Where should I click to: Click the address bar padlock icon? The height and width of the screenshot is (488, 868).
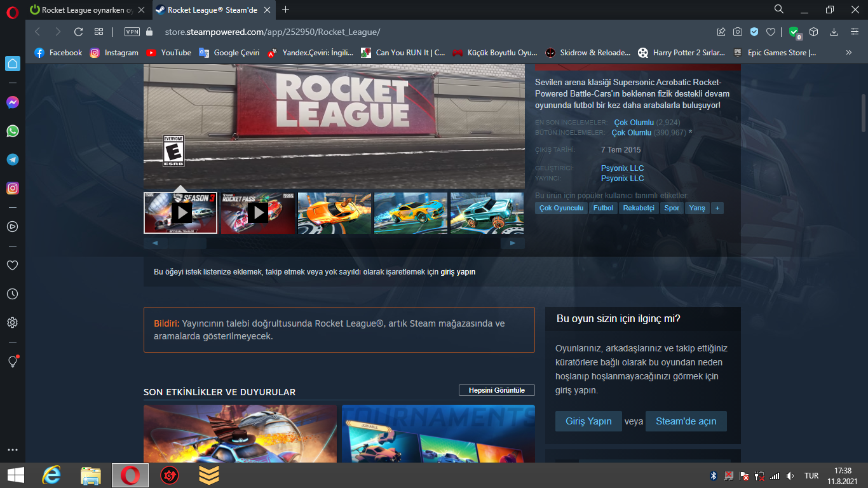149,32
